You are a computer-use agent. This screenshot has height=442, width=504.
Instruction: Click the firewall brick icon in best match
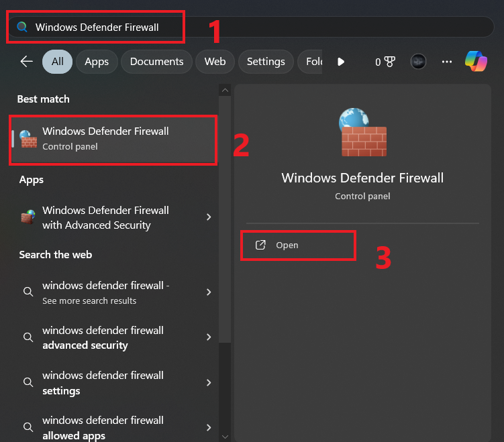tap(28, 139)
